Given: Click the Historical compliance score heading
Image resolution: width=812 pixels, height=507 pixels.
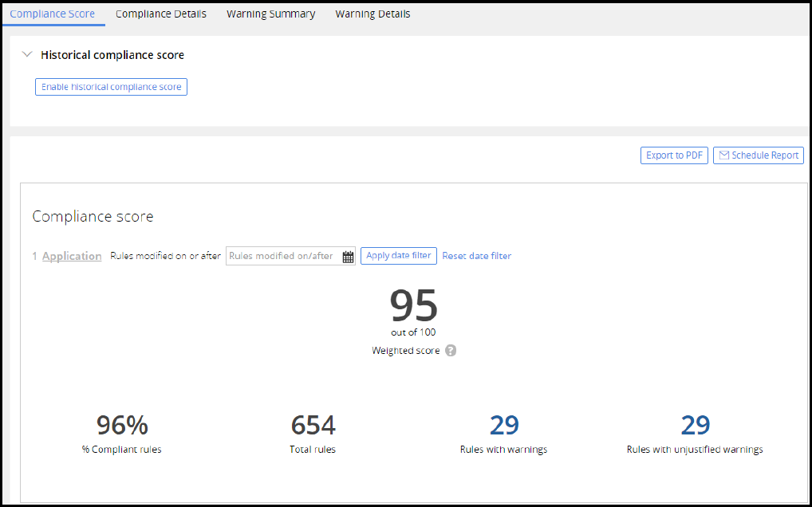Looking at the screenshot, I should click(112, 55).
